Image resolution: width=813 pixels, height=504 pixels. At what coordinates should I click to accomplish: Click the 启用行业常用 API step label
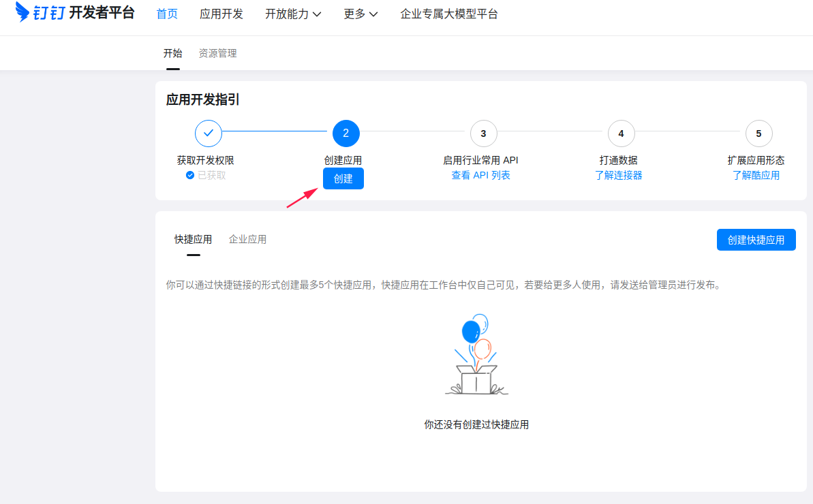point(480,160)
